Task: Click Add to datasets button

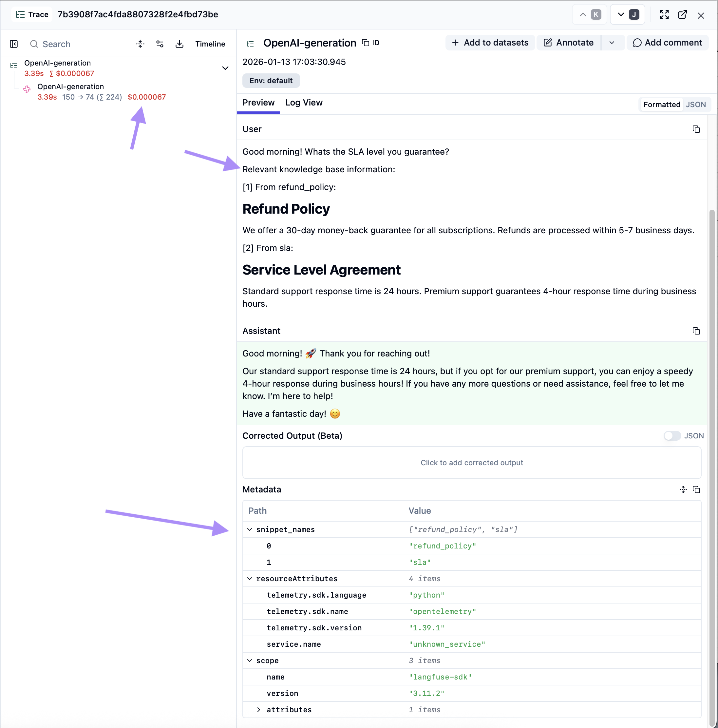Action: click(490, 43)
